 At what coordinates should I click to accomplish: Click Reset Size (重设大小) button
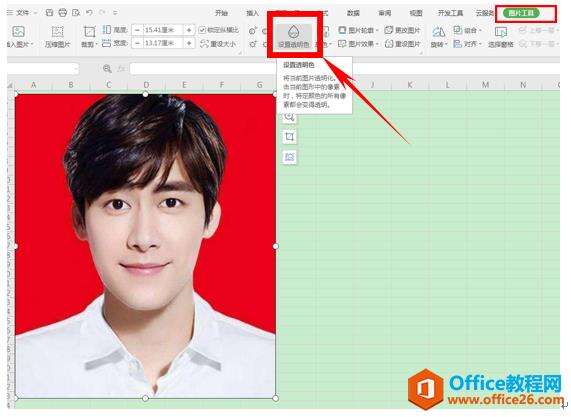pyautogui.click(x=218, y=44)
